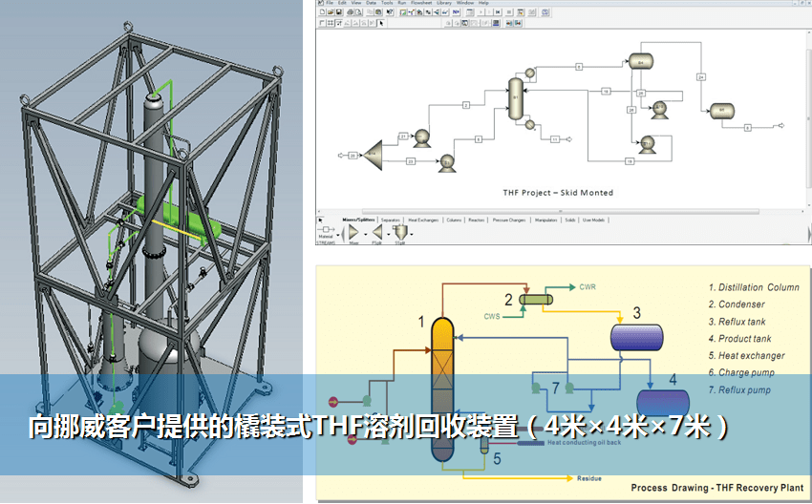
Task: Switch to the Columns tab
Action: [454, 220]
